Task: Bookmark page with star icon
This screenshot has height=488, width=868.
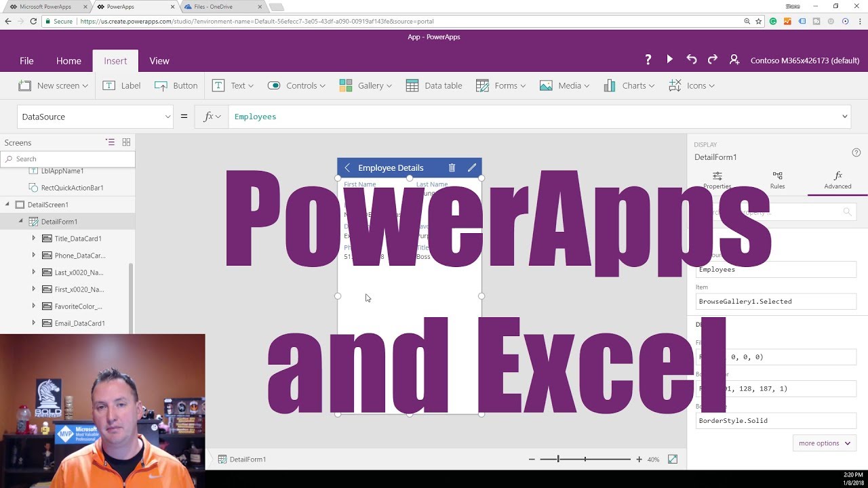Action: point(759,21)
